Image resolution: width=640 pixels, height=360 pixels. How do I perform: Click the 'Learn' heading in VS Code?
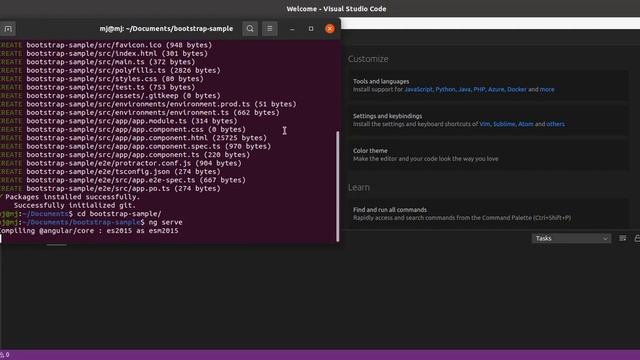359,187
